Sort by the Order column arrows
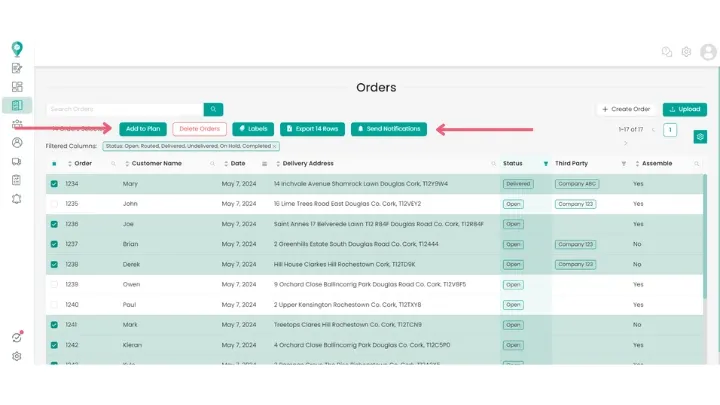The width and height of the screenshot is (720, 405). pyautogui.click(x=70, y=163)
